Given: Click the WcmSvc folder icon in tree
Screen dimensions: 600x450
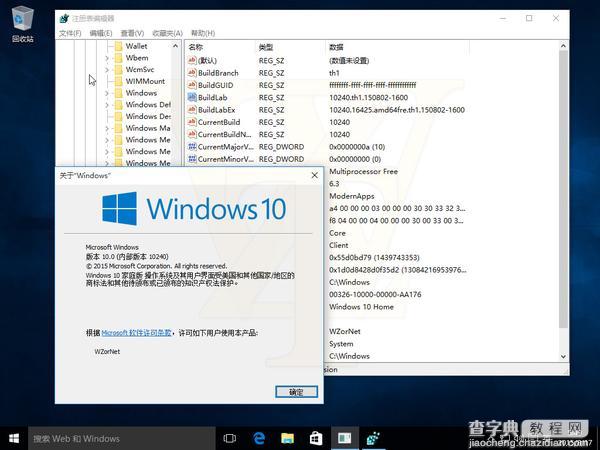Looking at the screenshot, I should click(x=119, y=70).
